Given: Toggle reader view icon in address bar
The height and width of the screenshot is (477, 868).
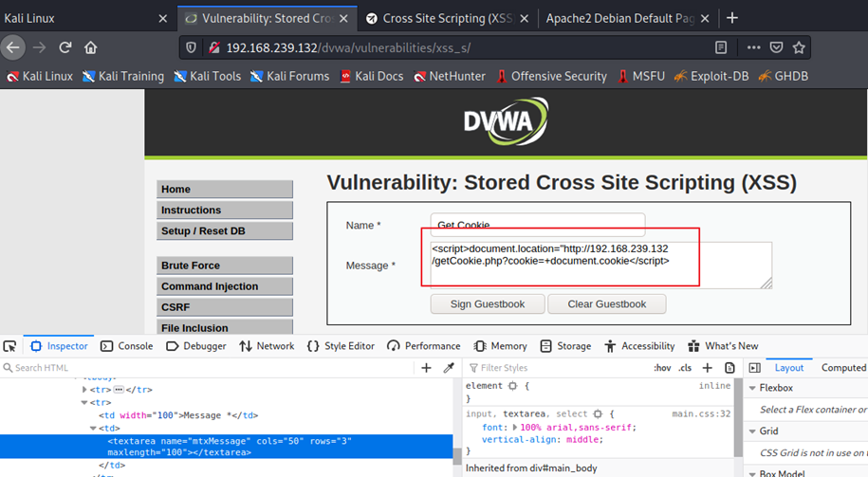Looking at the screenshot, I should click(x=721, y=47).
